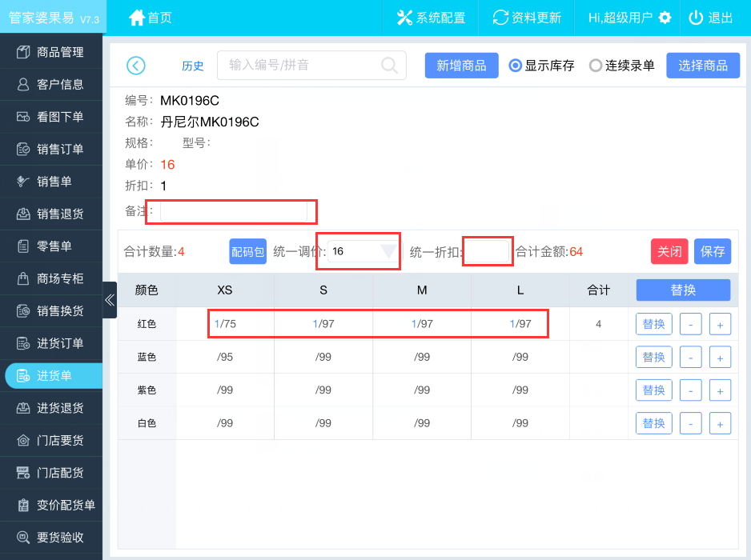The height and width of the screenshot is (560, 751).
Task: Click the 销售换货 sidebar icon
Action: pos(23,311)
